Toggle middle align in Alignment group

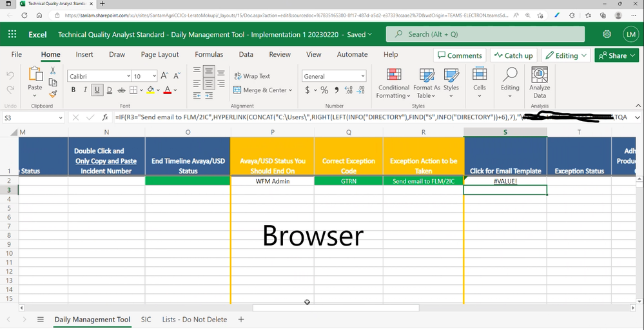209,72
